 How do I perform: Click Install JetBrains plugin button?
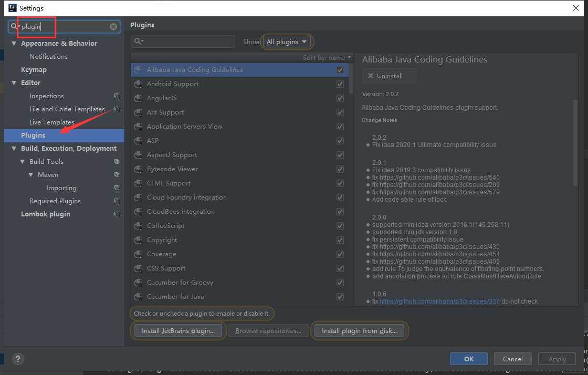(x=178, y=331)
